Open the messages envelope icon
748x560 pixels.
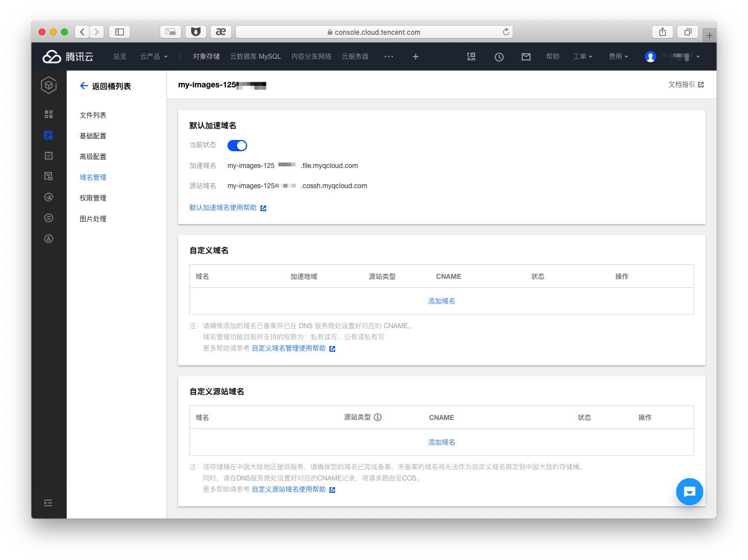point(526,57)
